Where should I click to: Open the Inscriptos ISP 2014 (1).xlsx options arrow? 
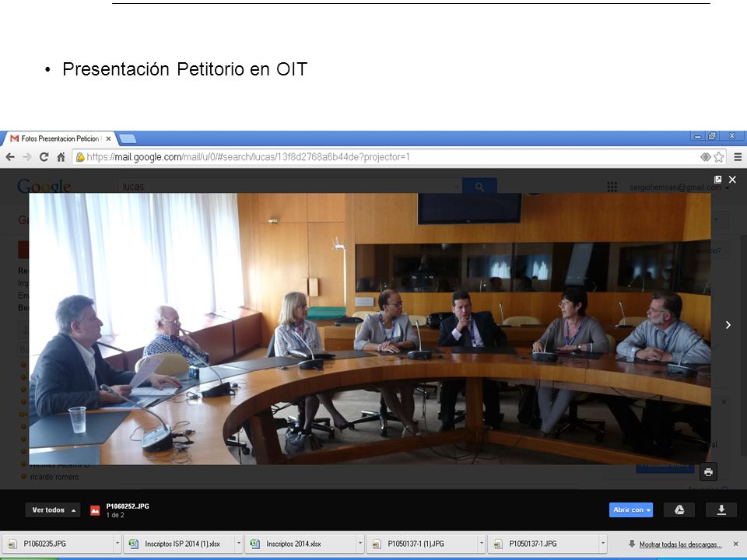point(239,544)
